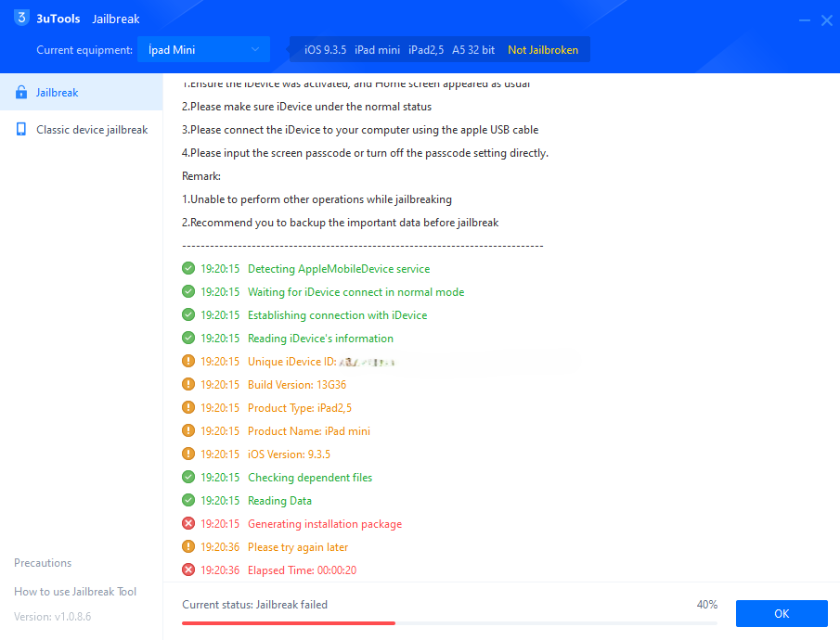This screenshot has height=640, width=840.
Task: Click the Version: v1.0.8.6 label
Action: click(x=53, y=617)
